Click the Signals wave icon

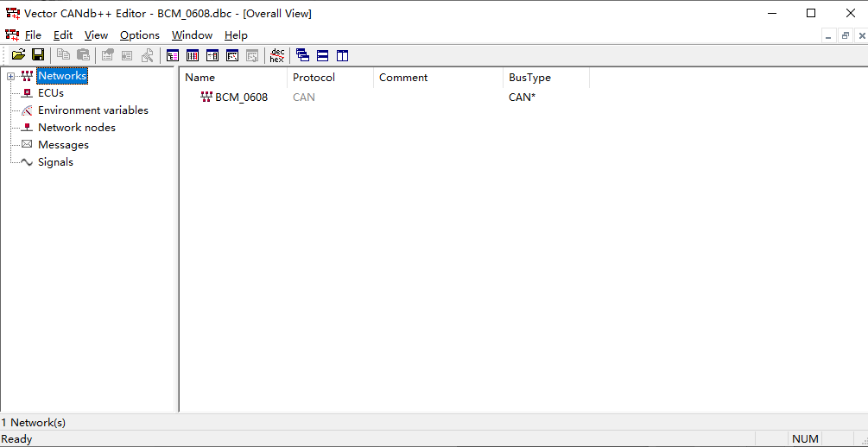27,162
